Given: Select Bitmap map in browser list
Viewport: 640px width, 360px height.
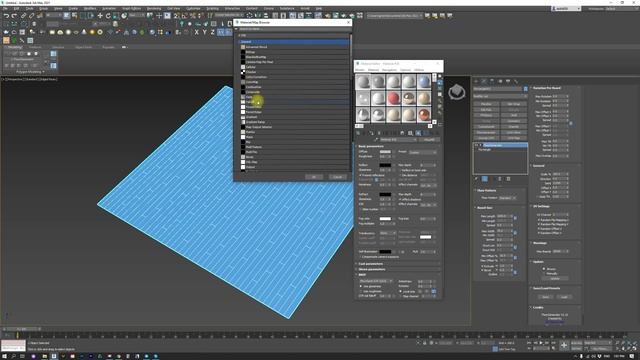Looking at the screenshot, I should [x=294, y=52].
